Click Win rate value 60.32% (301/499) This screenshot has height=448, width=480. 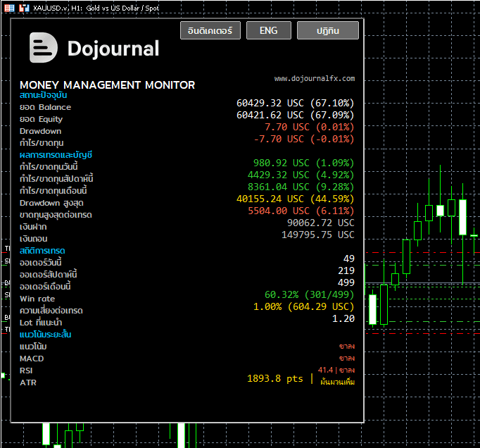tap(309, 294)
